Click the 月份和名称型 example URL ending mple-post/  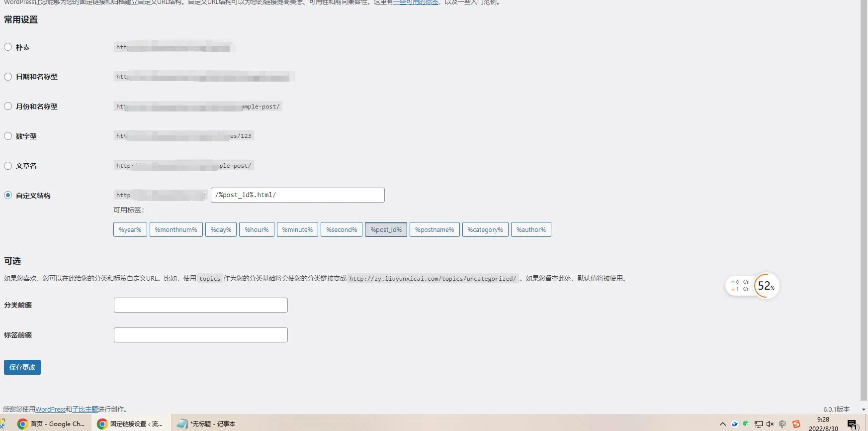pyautogui.click(x=198, y=107)
